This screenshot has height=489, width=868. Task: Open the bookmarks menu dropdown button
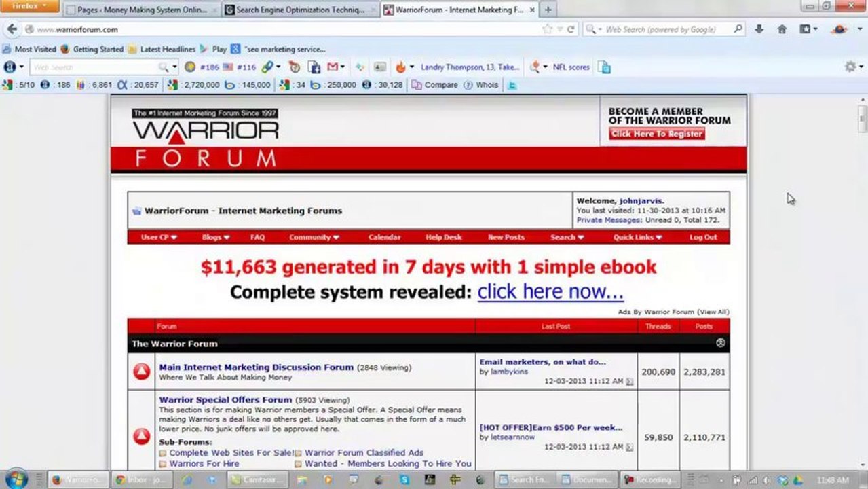tap(808, 29)
